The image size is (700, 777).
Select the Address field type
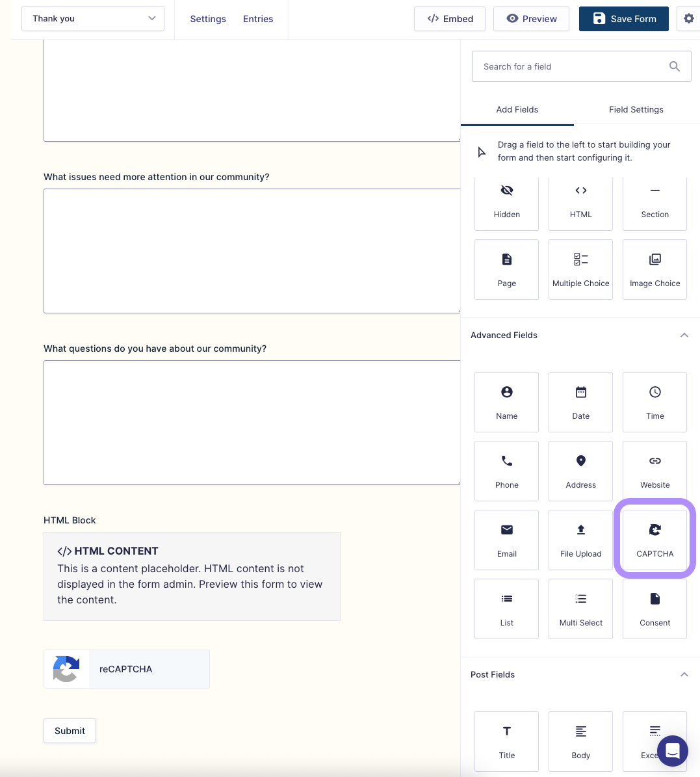(x=580, y=471)
